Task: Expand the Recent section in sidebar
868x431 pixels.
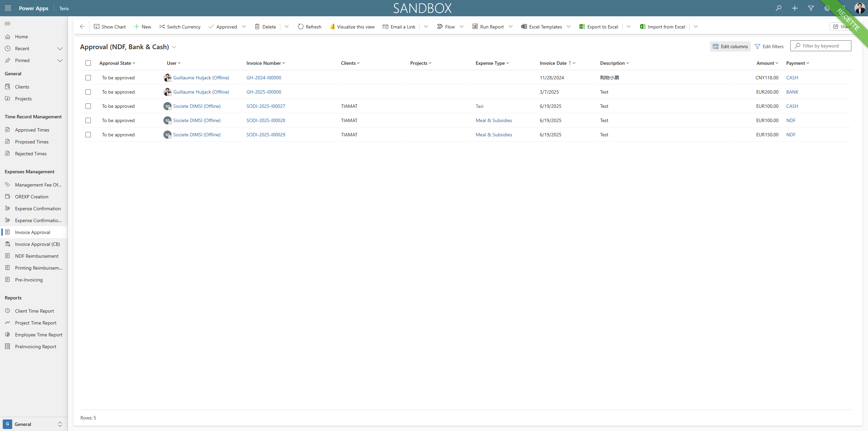Action: click(x=60, y=48)
